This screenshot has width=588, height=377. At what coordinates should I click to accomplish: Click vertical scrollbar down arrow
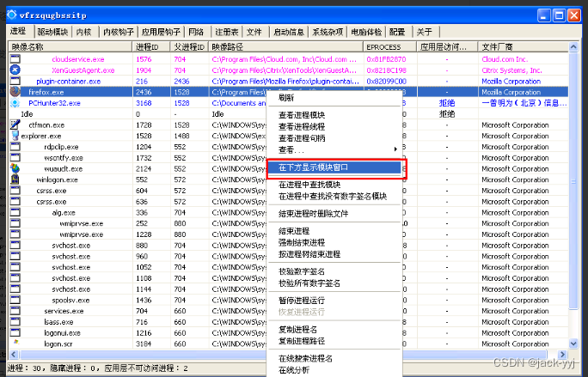(573, 344)
